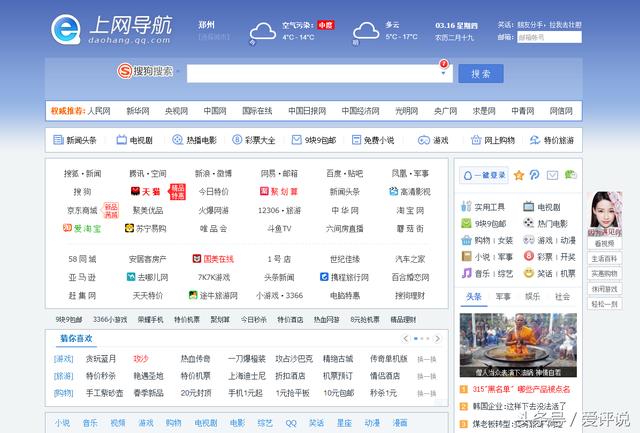Image resolution: width=640 pixels, height=433 pixels.
Task: Click the star favorites icon beside 一键登录
Action: [x=519, y=175]
